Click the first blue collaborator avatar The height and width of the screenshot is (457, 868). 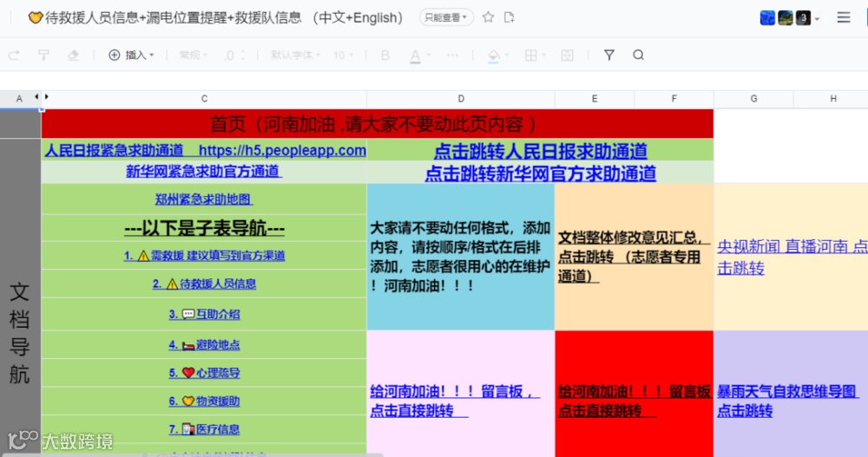[767, 17]
